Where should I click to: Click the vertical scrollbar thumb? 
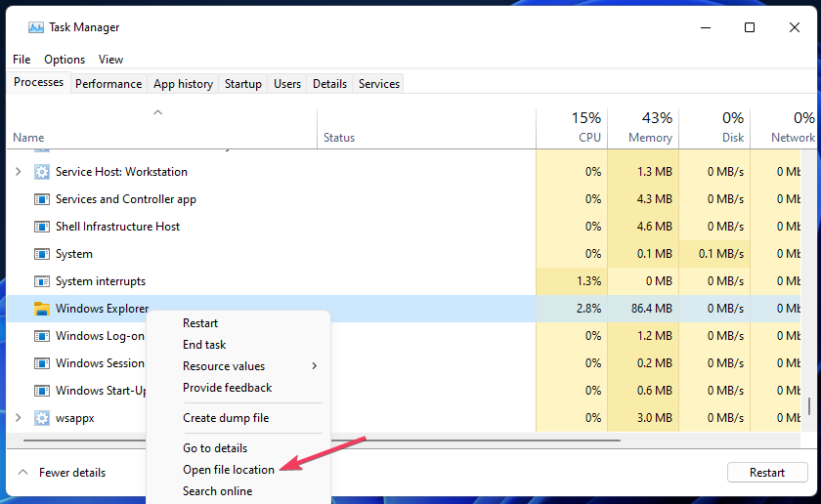[x=809, y=406]
